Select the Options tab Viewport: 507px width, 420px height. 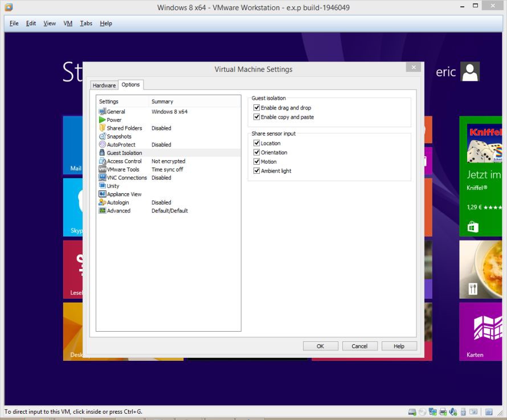click(130, 84)
